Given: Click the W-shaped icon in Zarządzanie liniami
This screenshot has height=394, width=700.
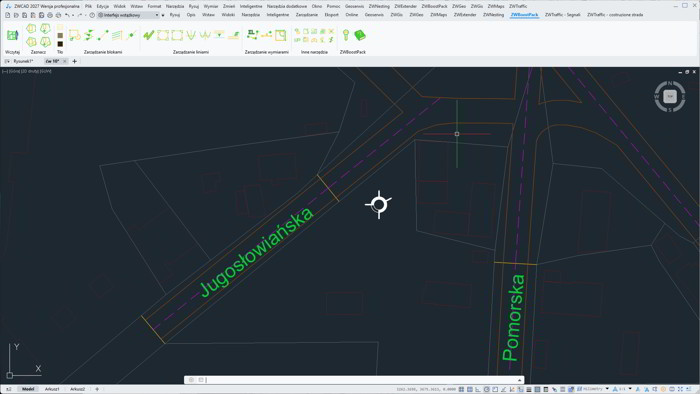Looking at the screenshot, I should (x=205, y=35).
